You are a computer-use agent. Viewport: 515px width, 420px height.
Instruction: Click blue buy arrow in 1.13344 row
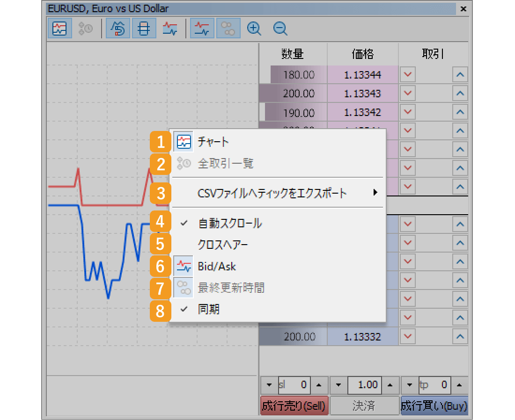(x=460, y=75)
